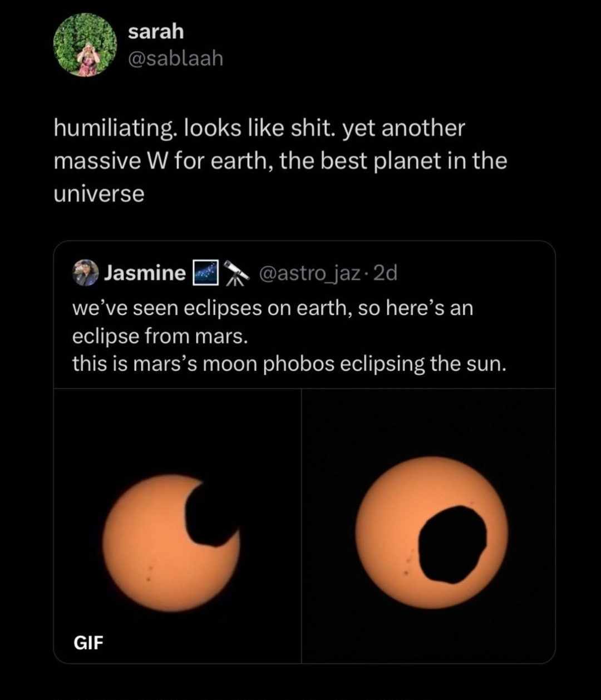Open sarah's profile picture avatar

85,45
